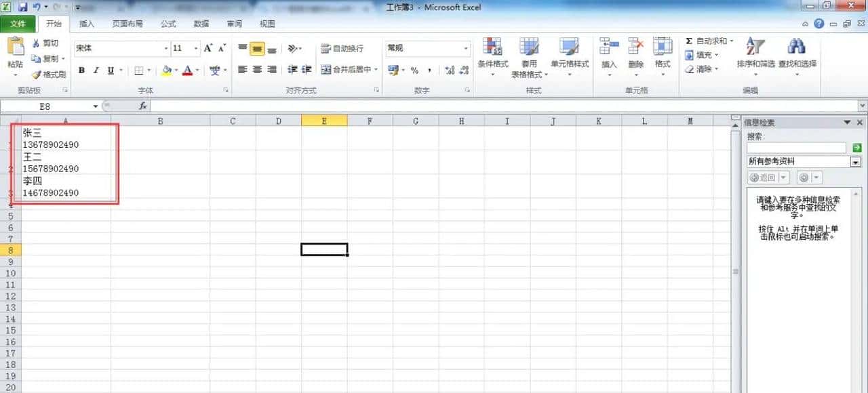Select cell containing 张三 13678902490
The image size is (868, 393).
coord(66,138)
